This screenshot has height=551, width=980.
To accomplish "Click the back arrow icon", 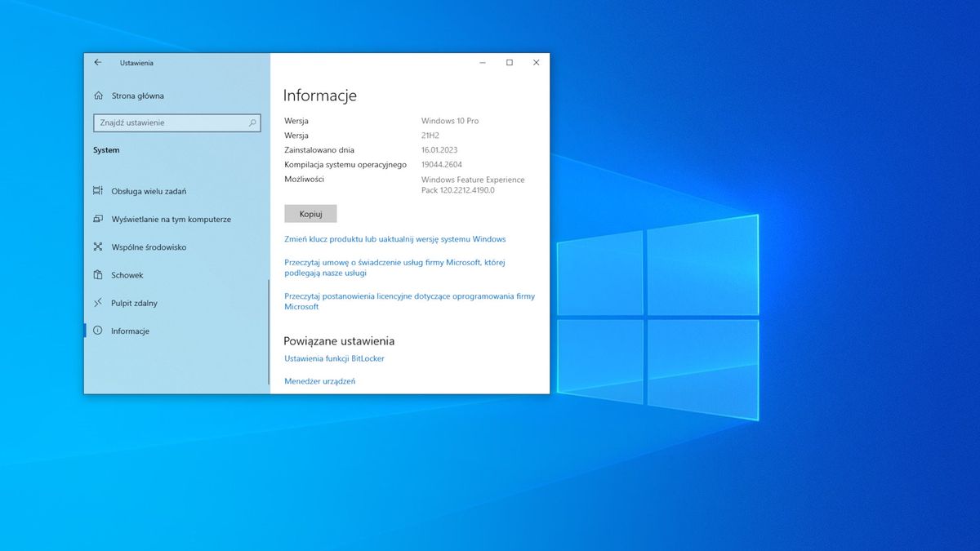I will [97, 63].
